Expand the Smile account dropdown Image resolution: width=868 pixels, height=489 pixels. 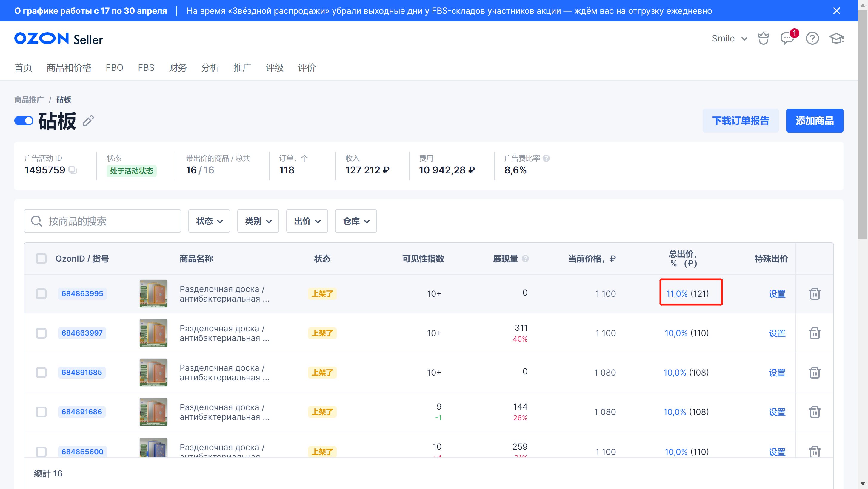730,39
